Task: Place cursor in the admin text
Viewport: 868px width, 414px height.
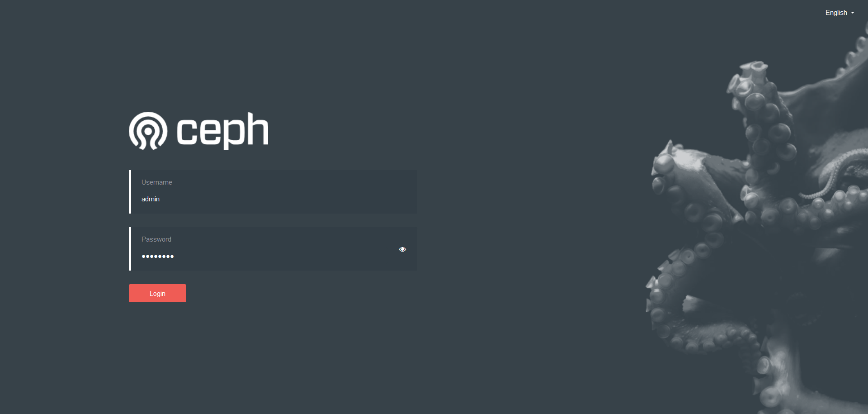Action: point(151,199)
